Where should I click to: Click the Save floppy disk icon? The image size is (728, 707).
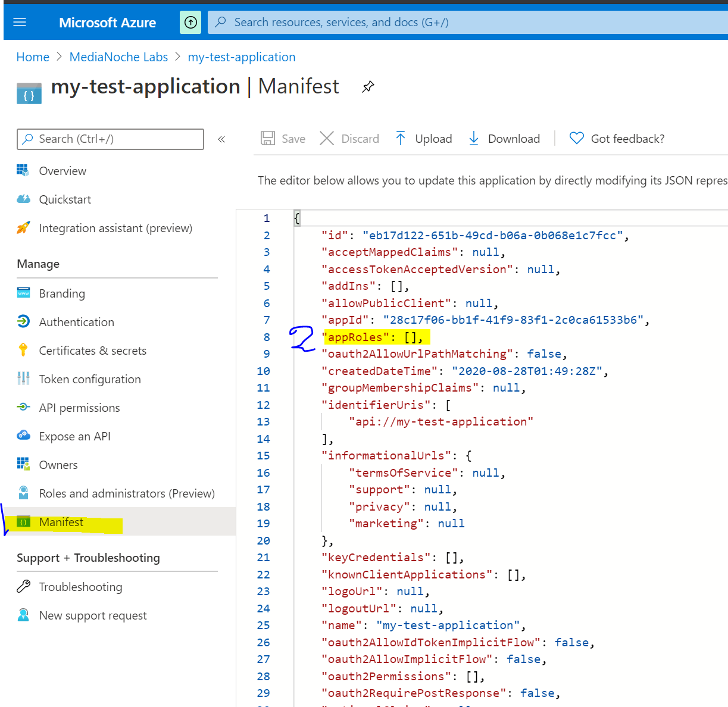point(268,139)
